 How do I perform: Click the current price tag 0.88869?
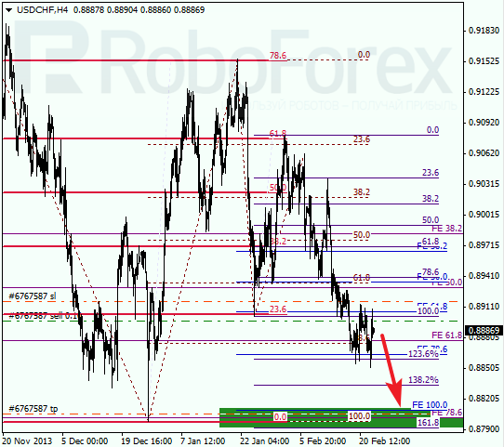tap(484, 330)
